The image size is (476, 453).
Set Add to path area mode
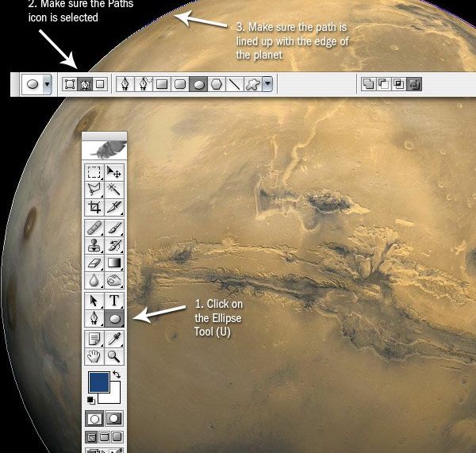[368, 84]
